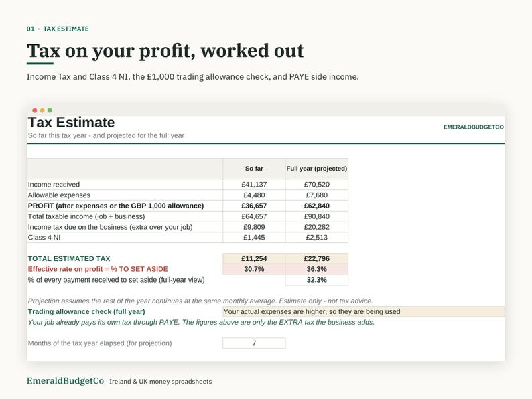The height and width of the screenshot is (399, 532).
Task: Click the EmeraldBudgetCo footer logo
Action: [65, 381]
